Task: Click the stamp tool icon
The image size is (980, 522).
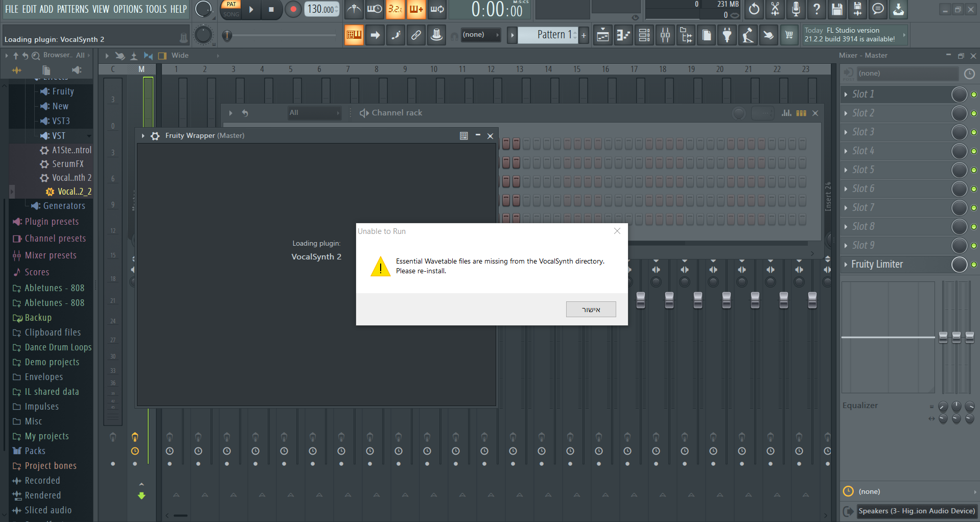Action: click(436, 35)
